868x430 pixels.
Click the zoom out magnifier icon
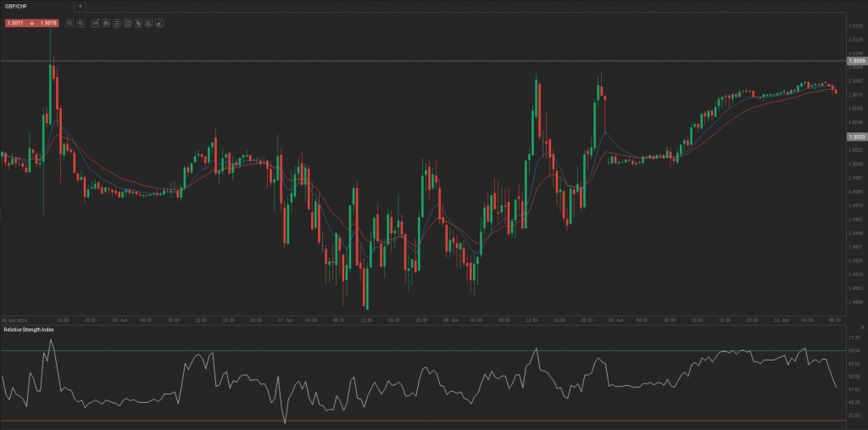tap(81, 23)
